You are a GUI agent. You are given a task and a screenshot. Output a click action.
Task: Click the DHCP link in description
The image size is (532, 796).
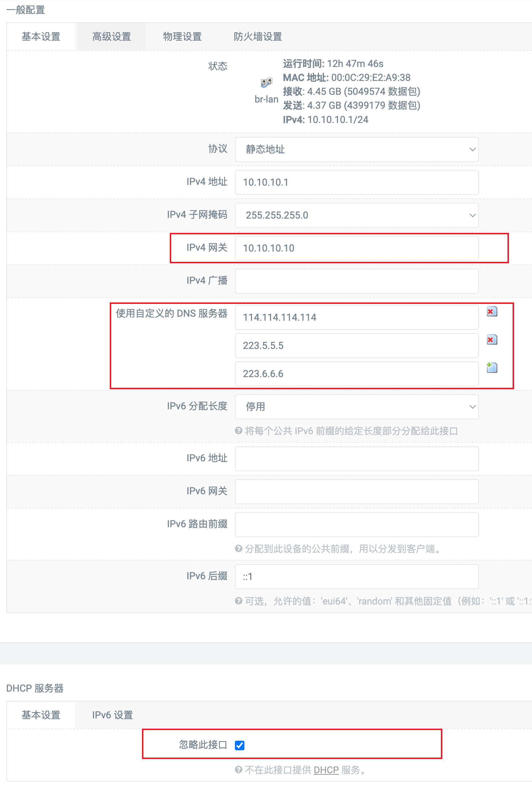click(x=326, y=770)
